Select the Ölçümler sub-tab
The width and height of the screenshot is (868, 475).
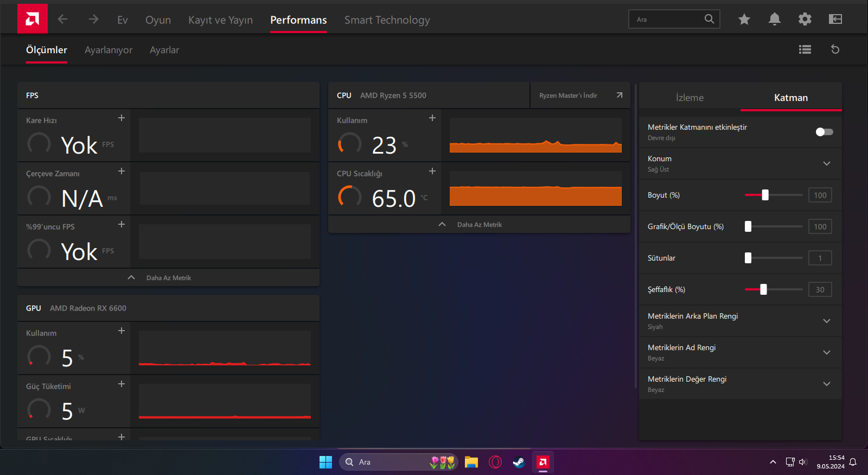coord(47,50)
